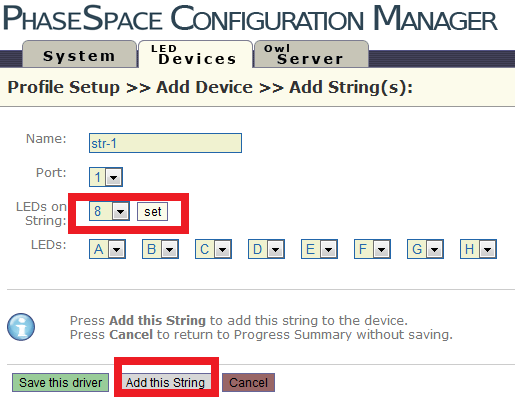This screenshot has width=515, height=408.
Task: Switch to the System tab
Action: [79, 55]
